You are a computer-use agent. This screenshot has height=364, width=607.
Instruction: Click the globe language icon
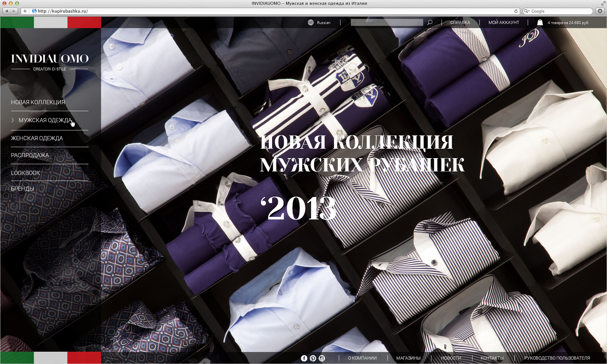[311, 22]
